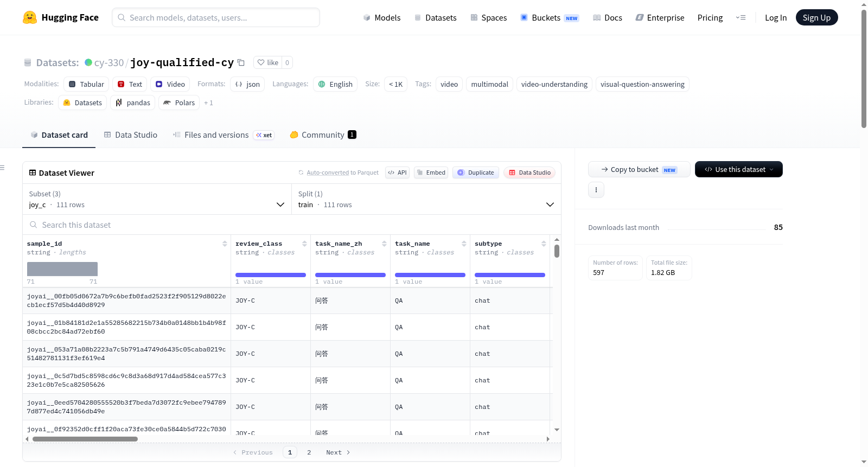Click the page's vertical scrollbar thumb

point(864,68)
